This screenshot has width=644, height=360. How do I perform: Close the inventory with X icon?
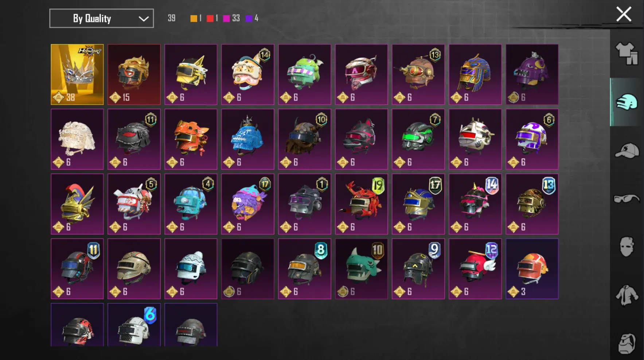(624, 14)
